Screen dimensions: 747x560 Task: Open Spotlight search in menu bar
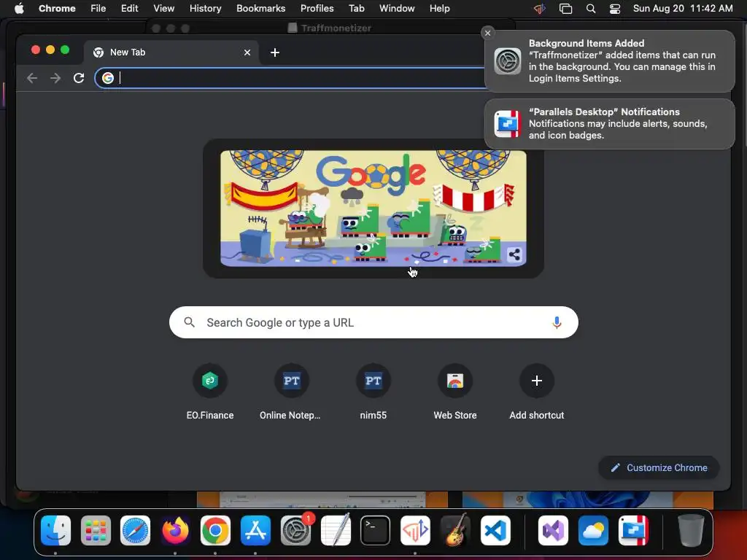(x=591, y=8)
